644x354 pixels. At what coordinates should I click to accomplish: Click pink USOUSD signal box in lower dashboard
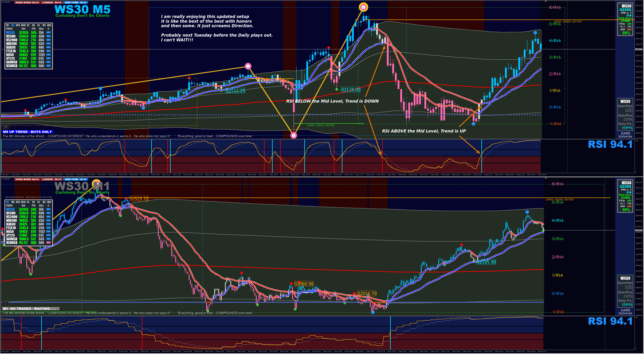pos(48,243)
